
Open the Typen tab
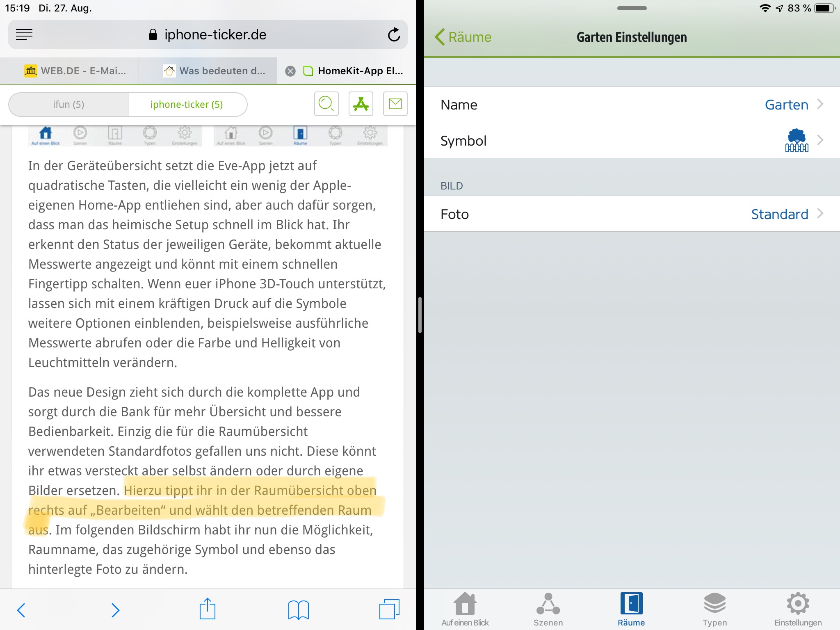coord(714,609)
